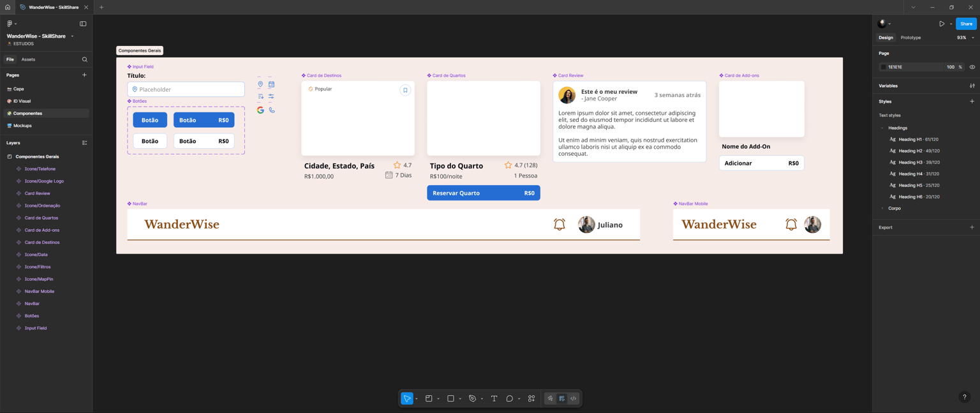Click the bell icon in NavBar Mobile
This screenshot has height=413, width=980.
pyautogui.click(x=791, y=224)
